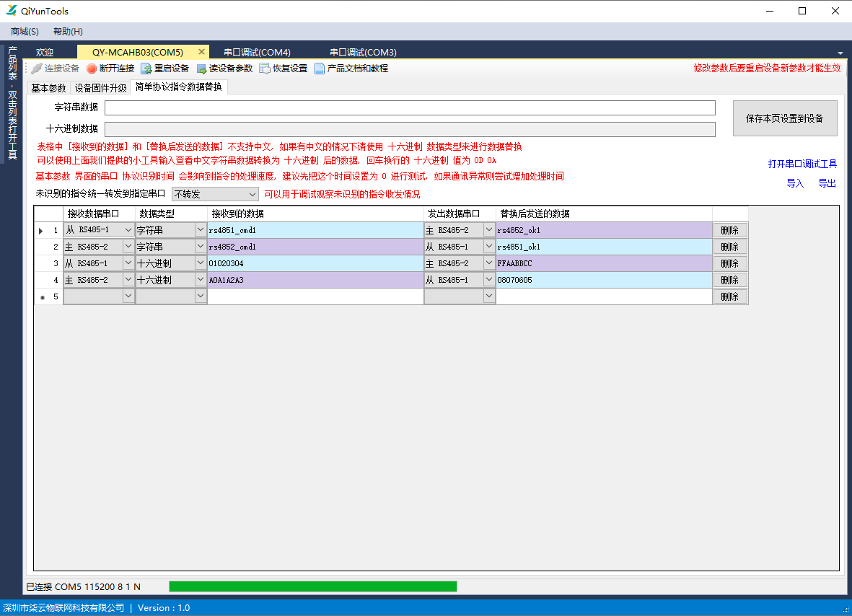Delete row 4 with its 删除 button

729,280
